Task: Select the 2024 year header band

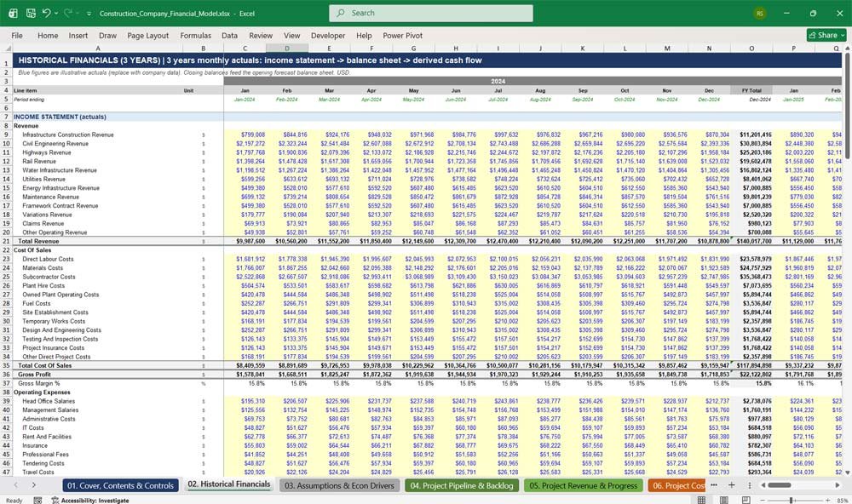Action: 498,82
